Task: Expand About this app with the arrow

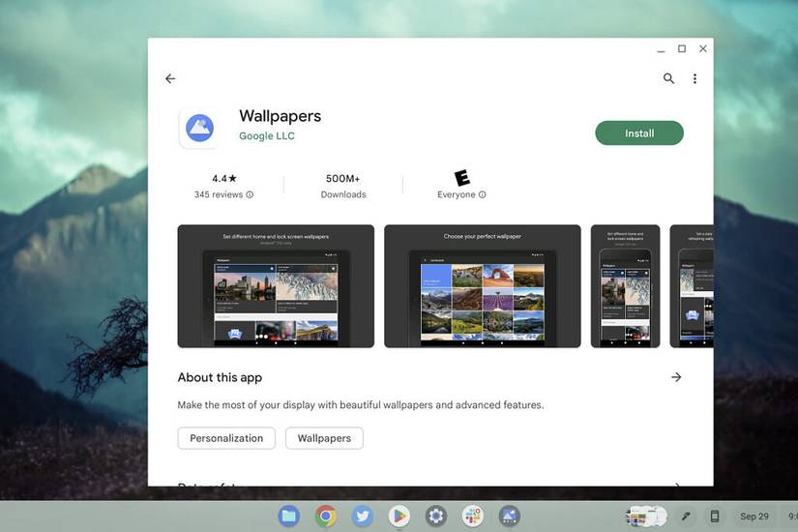Action: 676,377
